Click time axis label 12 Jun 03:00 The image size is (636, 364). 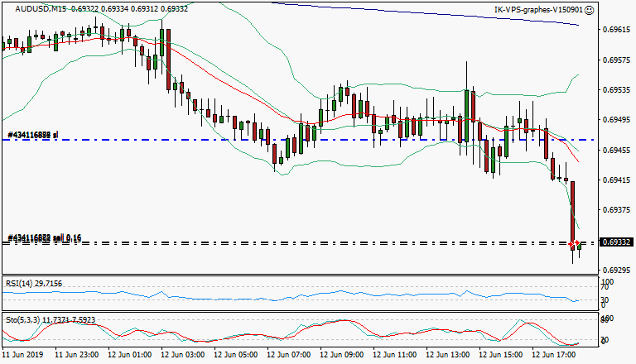click(x=182, y=355)
